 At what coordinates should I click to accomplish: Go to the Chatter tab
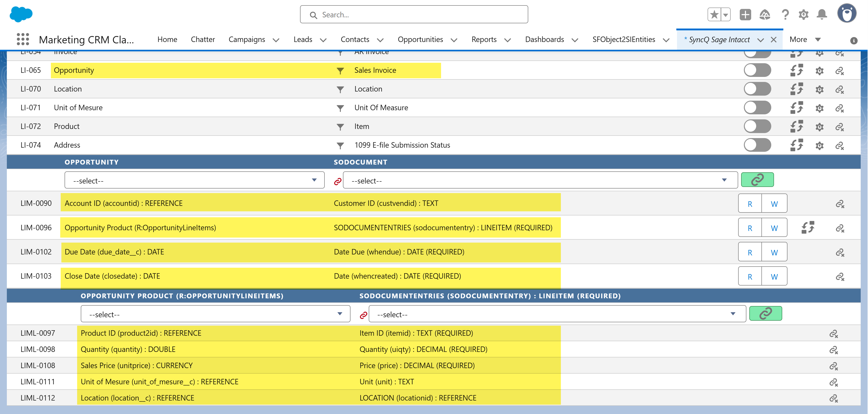[x=203, y=39]
